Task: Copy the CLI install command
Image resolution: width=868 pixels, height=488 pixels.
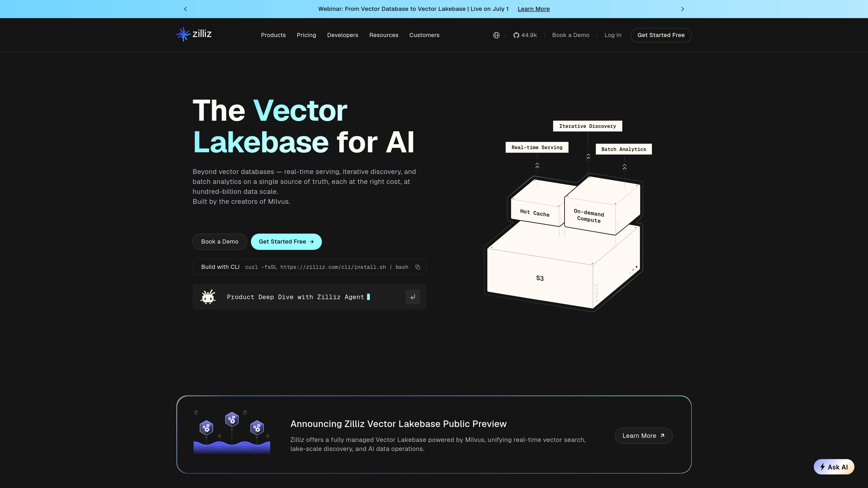Action: (x=417, y=267)
